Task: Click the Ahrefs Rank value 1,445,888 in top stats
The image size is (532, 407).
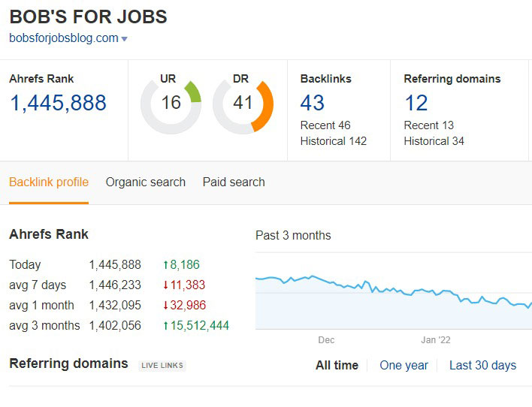Action: point(58,102)
